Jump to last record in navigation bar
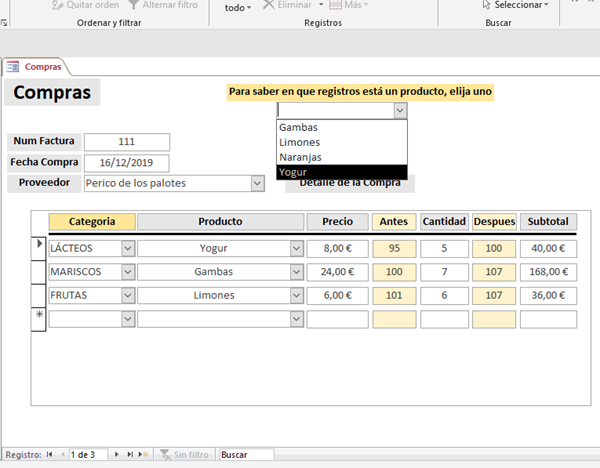 coord(130,455)
